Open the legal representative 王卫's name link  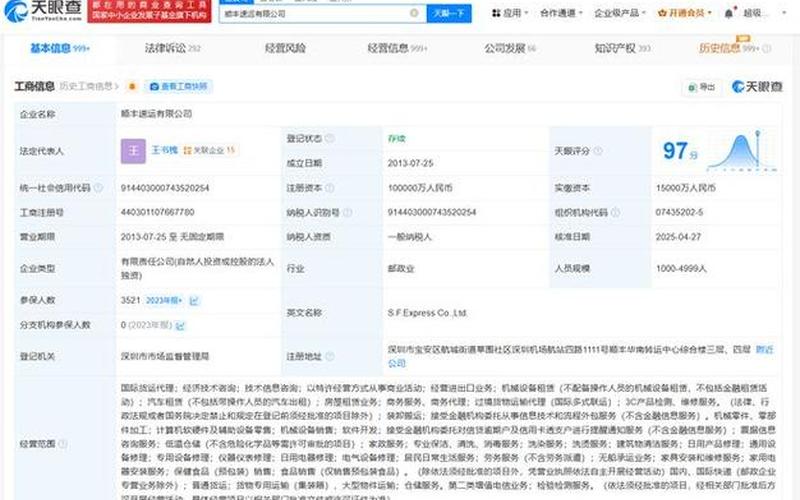(164, 150)
